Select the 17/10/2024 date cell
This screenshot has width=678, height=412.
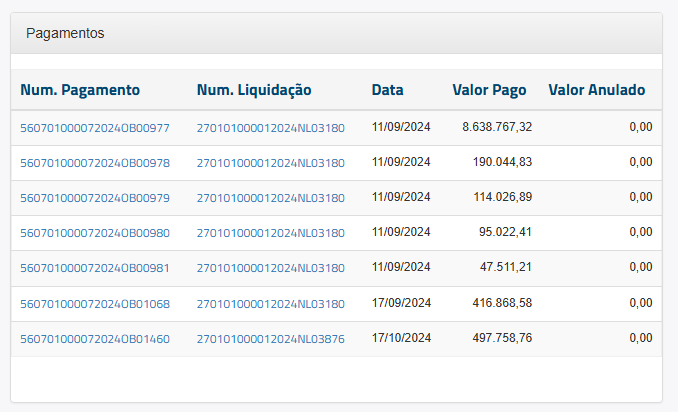tap(401, 339)
